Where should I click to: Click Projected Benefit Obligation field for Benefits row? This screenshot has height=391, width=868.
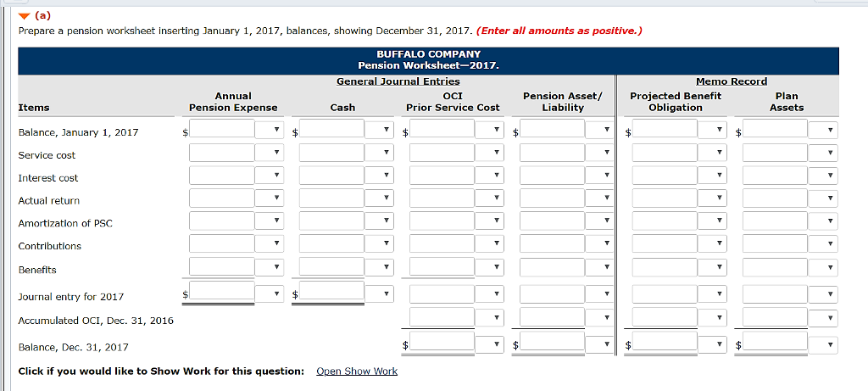[x=664, y=268]
